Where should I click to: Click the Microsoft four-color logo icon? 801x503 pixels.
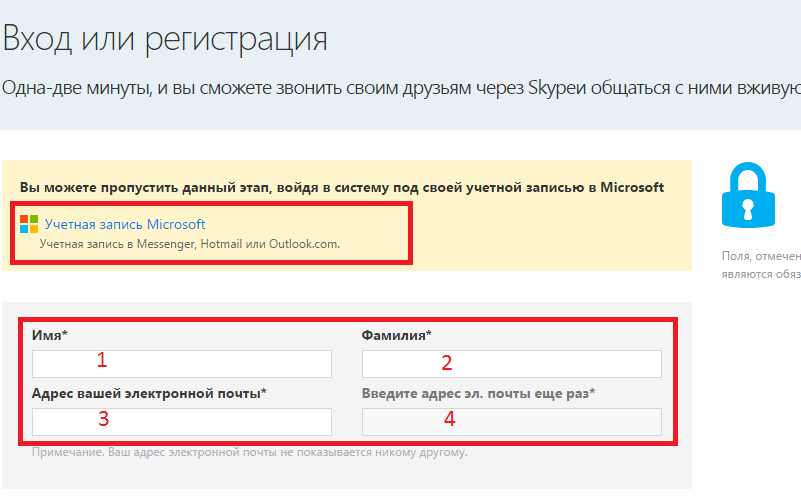pos(29,224)
